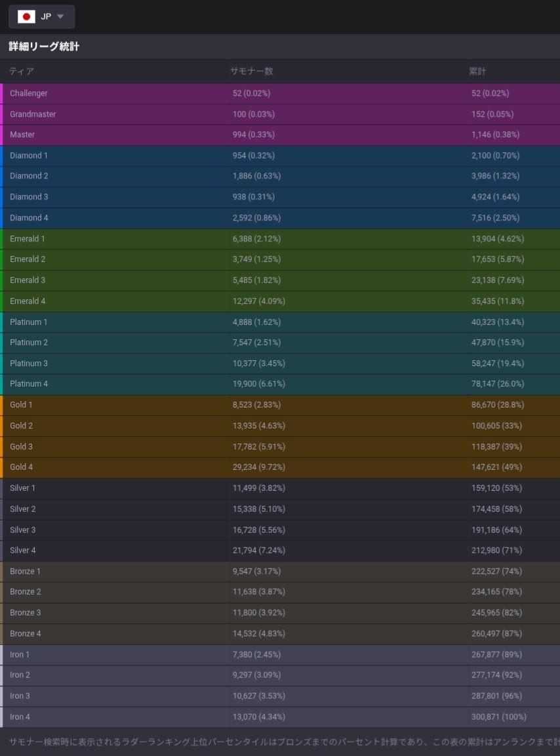This screenshot has width=560, height=756.
Task: Click the ティア column header
Action: click(x=22, y=71)
